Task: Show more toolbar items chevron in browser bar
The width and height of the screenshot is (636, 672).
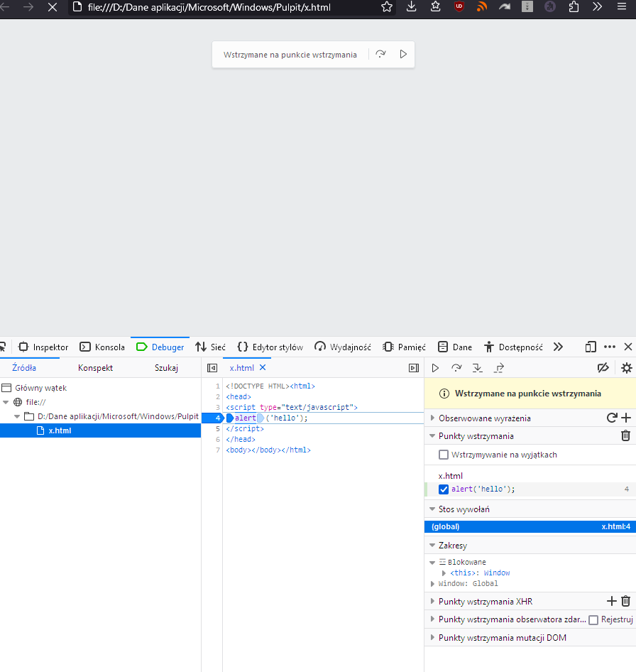Action: pyautogui.click(x=598, y=6)
